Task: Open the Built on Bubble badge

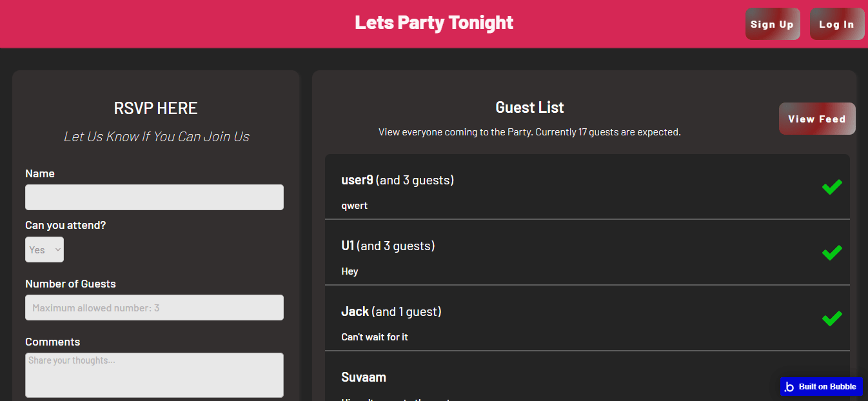Action: [821, 387]
